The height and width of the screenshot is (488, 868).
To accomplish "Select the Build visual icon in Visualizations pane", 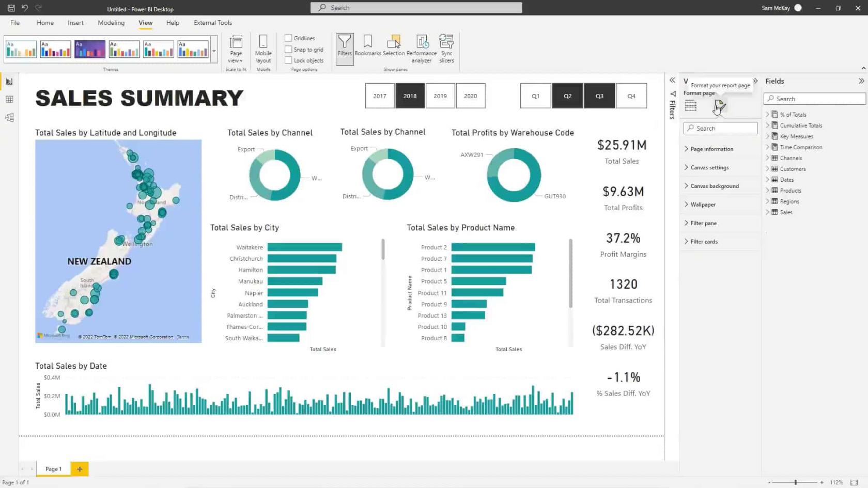I will (x=691, y=106).
